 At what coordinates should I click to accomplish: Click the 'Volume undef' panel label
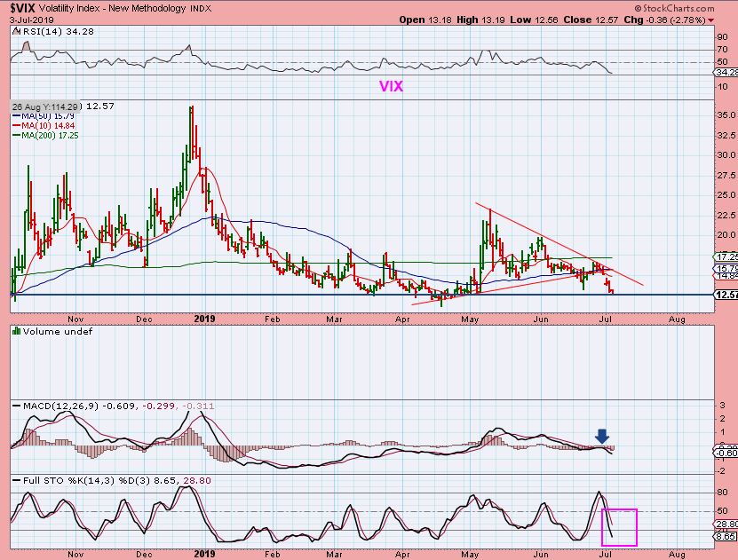click(x=58, y=332)
